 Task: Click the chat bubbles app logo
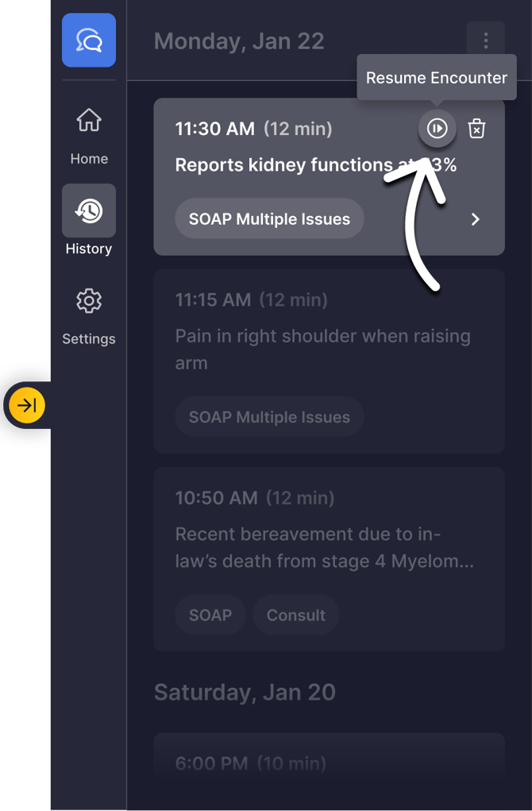click(x=89, y=41)
